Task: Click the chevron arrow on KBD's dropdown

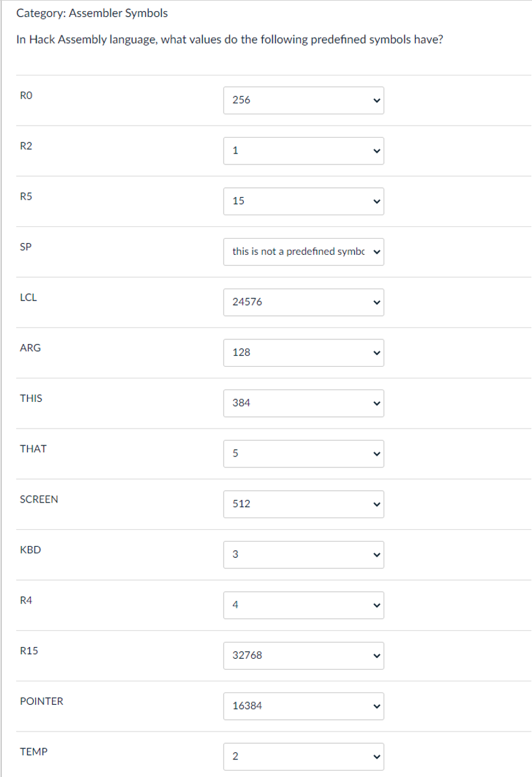Action: tap(375, 555)
